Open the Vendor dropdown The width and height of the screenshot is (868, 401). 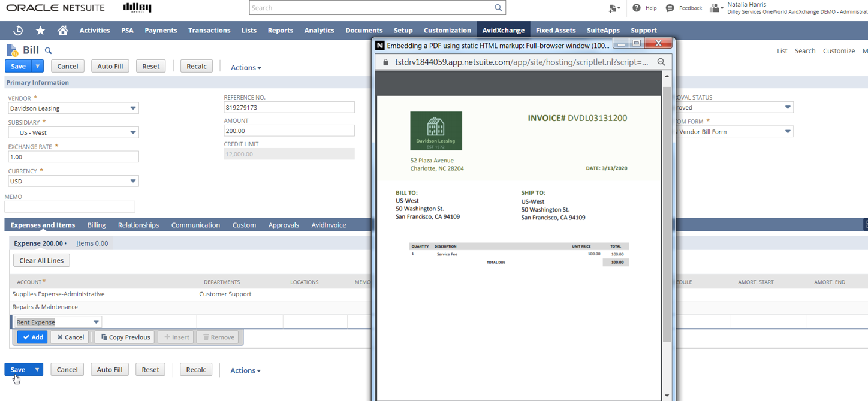pos(133,108)
